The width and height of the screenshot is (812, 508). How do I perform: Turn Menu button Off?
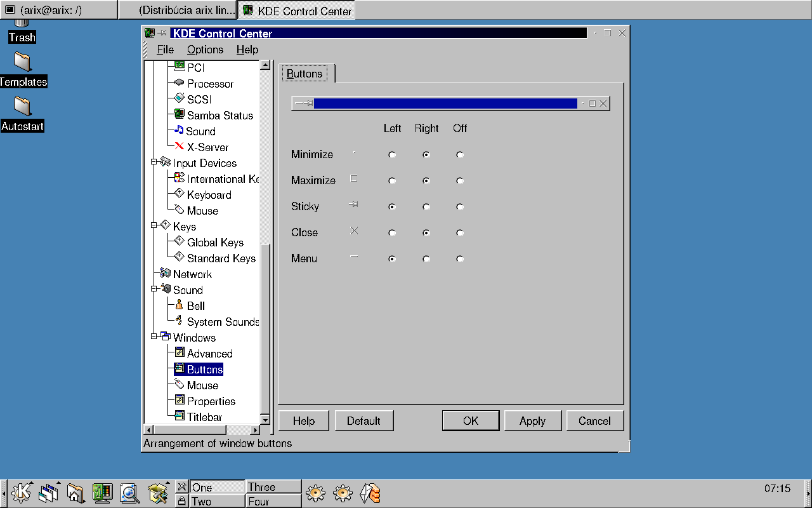tap(460, 258)
